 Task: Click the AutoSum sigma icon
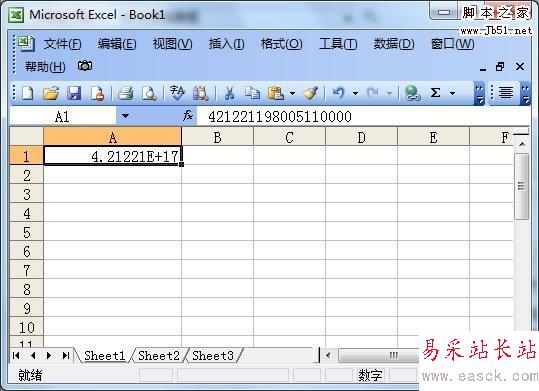click(435, 93)
